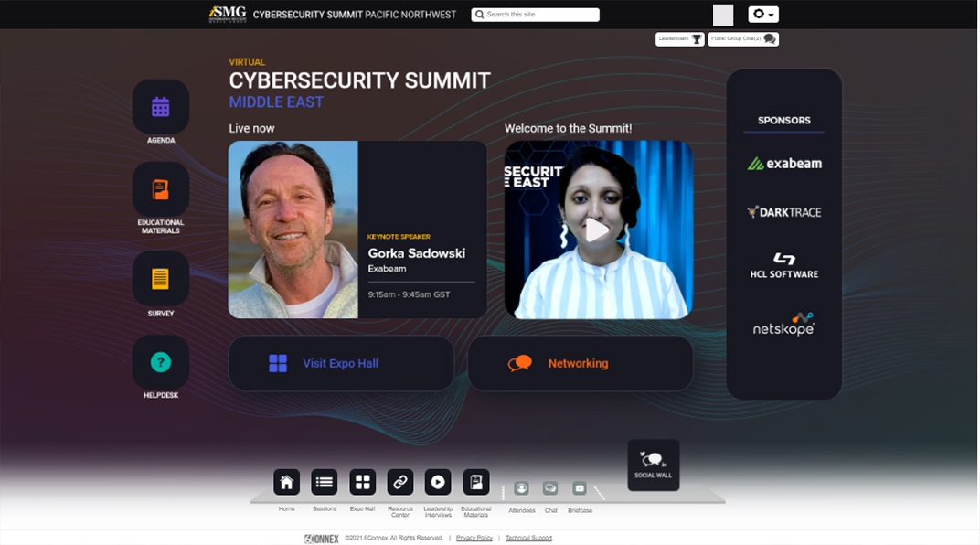
Task: Open Expo Hall grid icon in dock
Action: [x=363, y=482]
